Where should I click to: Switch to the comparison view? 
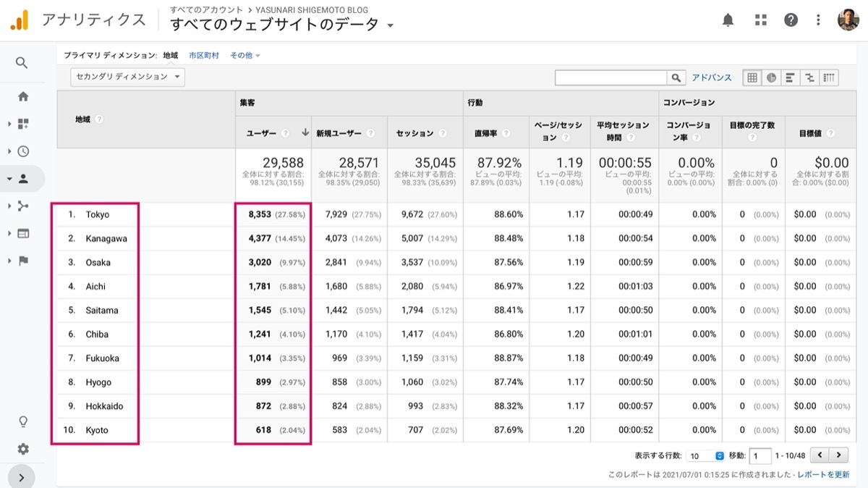[x=810, y=77]
